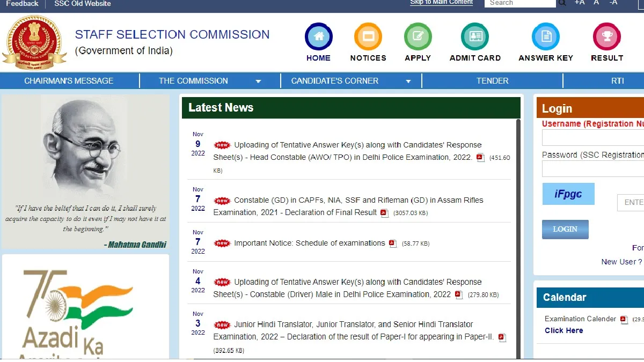Click the Notices icon
Screen dimensions: 644x362
tap(368, 37)
